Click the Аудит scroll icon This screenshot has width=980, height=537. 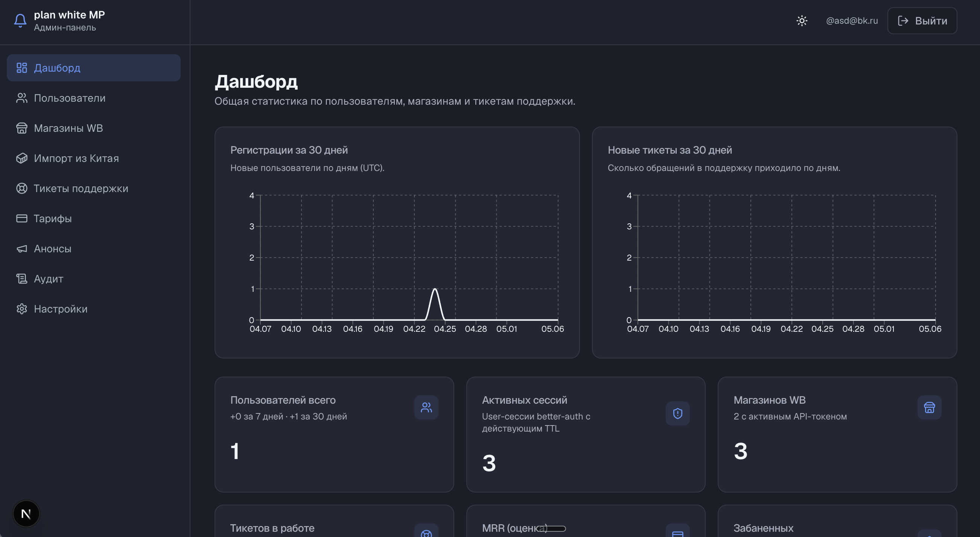point(22,279)
